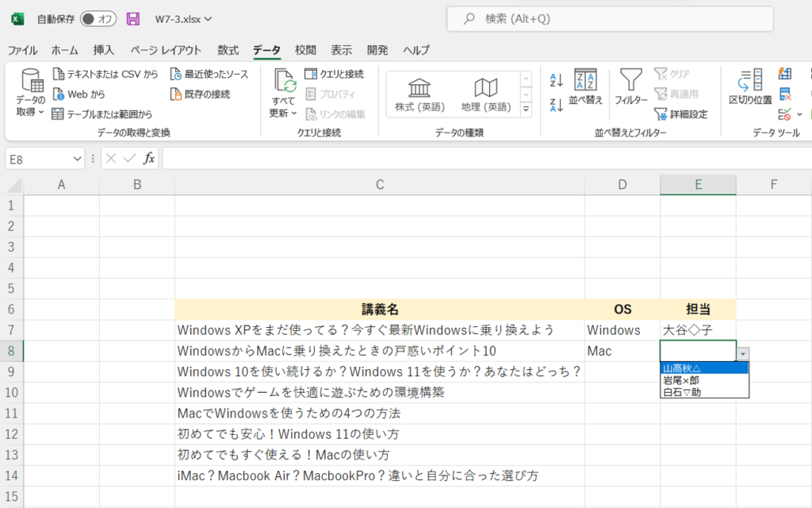The width and height of the screenshot is (812, 508).
Task: Select the Windows cell in column D
Action: [622, 330]
